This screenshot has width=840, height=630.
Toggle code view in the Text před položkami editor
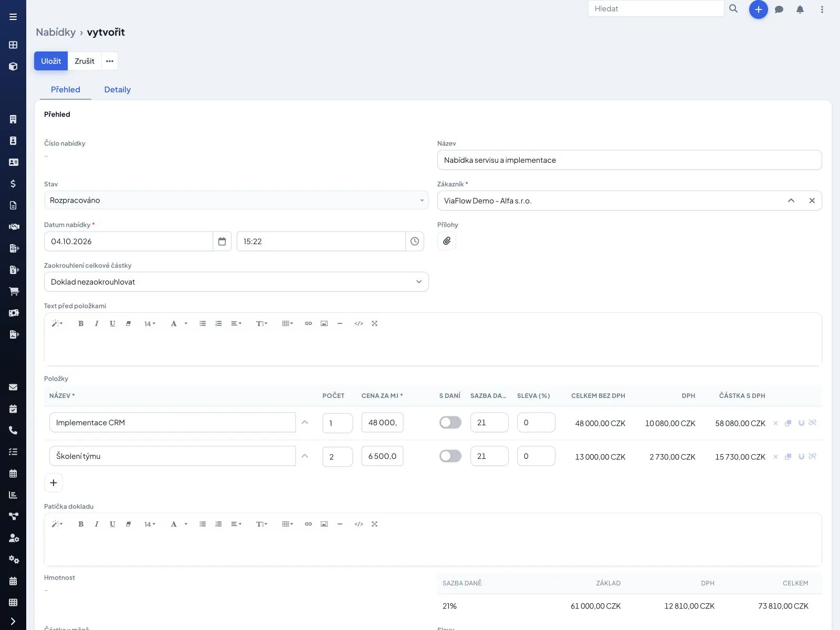click(359, 323)
